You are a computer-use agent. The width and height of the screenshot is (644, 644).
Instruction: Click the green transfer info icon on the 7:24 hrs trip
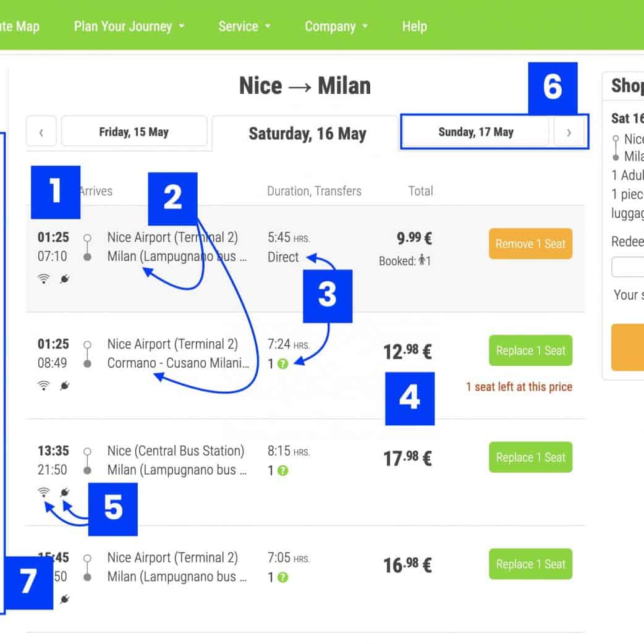click(282, 364)
